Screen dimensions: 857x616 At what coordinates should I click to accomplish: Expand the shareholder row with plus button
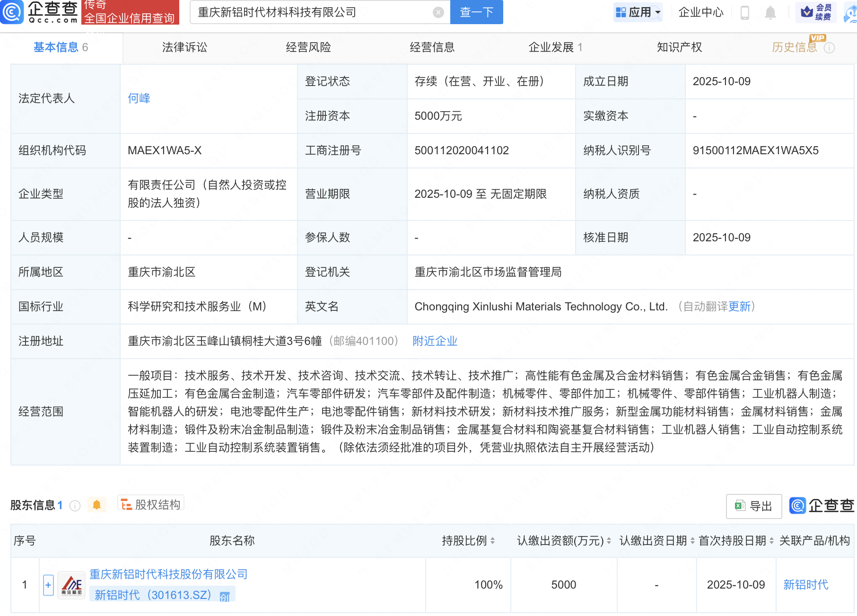[48, 585]
